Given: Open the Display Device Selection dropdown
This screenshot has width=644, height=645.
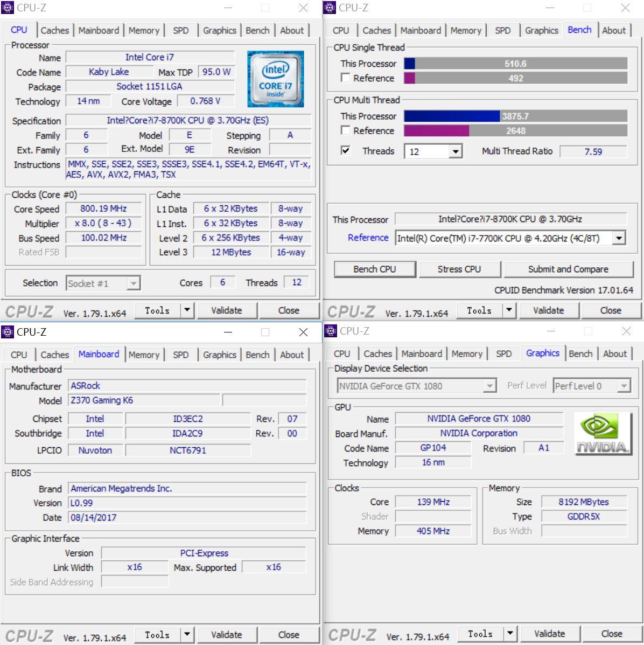Looking at the screenshot, I should [489, 386].
